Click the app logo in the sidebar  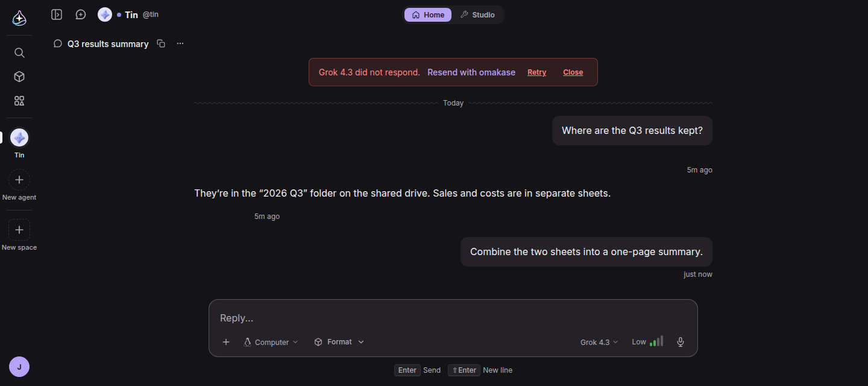pyautogui.click(x=19, y=18)
